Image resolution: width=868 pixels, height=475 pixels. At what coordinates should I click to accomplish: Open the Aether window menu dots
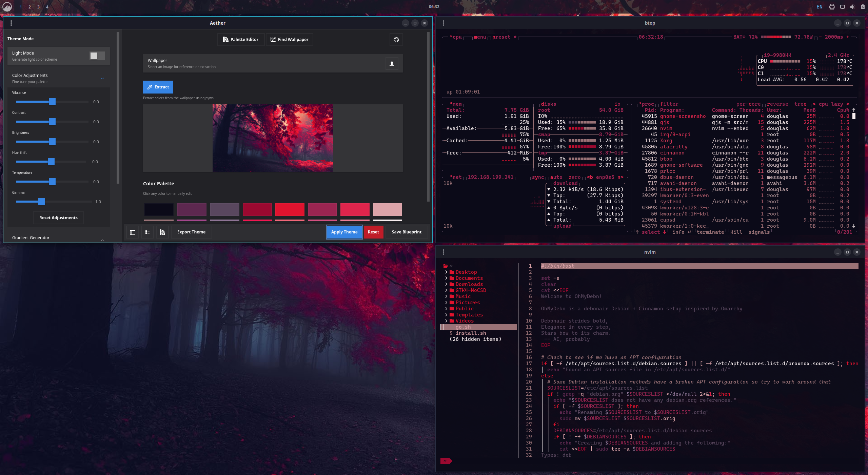(11, 23)
